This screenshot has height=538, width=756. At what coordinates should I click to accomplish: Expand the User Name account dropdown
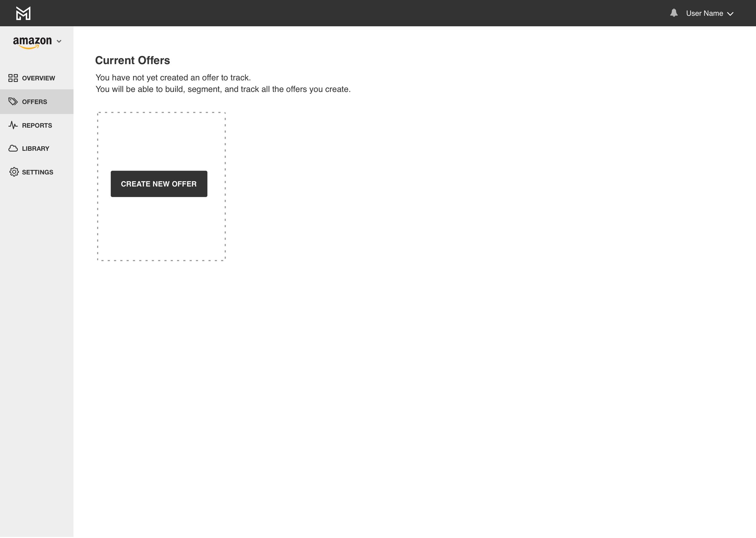tap(730, 14)
